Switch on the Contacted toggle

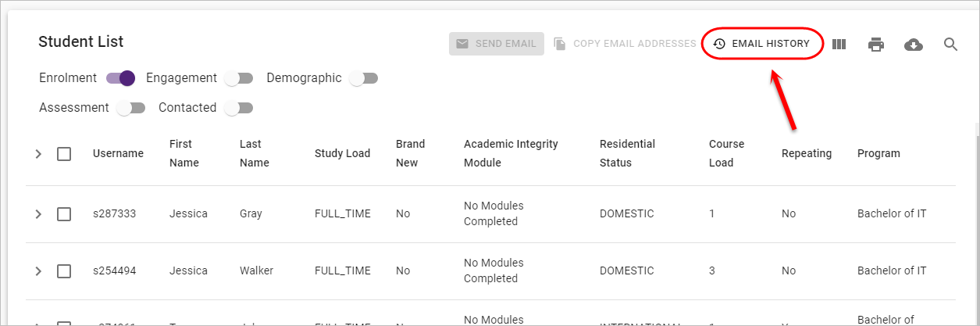point(238,108)
